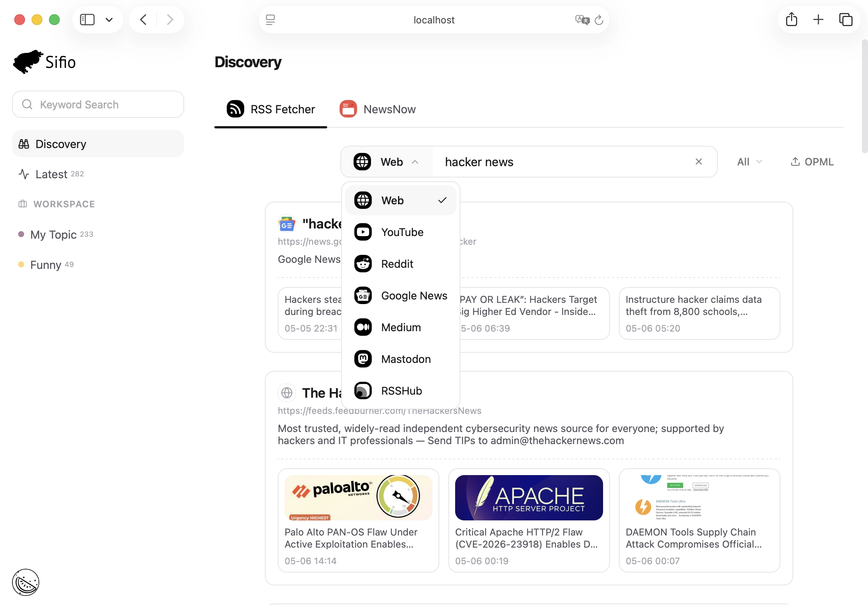Click the yellow Funny color dot
The height and width of the screenshot is (605, 868).
[x=21, y=264]
